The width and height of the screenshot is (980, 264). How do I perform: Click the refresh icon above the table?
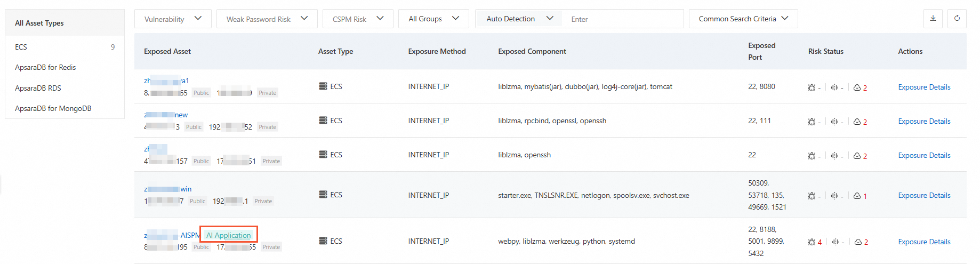pos(957,19)
